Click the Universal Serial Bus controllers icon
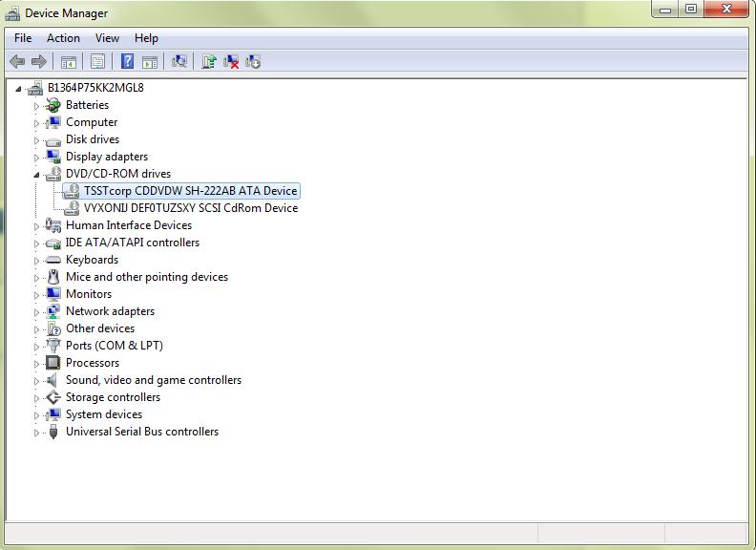Viewport: 756px width, 550px height. tap(53, 432)
